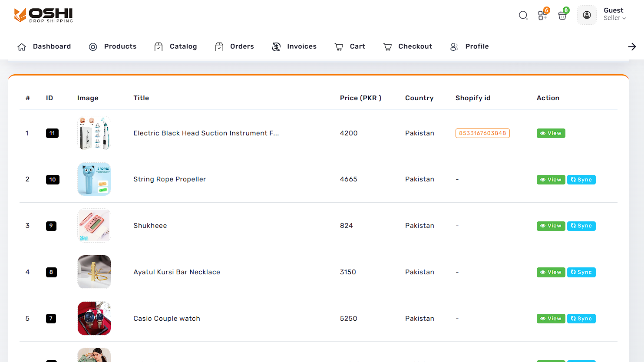Click the Products circle icon
The width and height of the screenshot is (644, 362).
tap(93, 47)
